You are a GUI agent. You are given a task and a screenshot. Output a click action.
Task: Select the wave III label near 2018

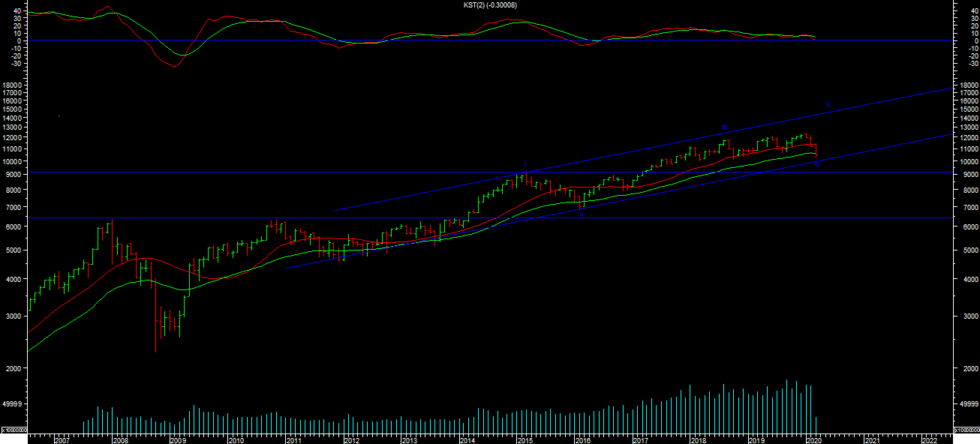point(723,127)
